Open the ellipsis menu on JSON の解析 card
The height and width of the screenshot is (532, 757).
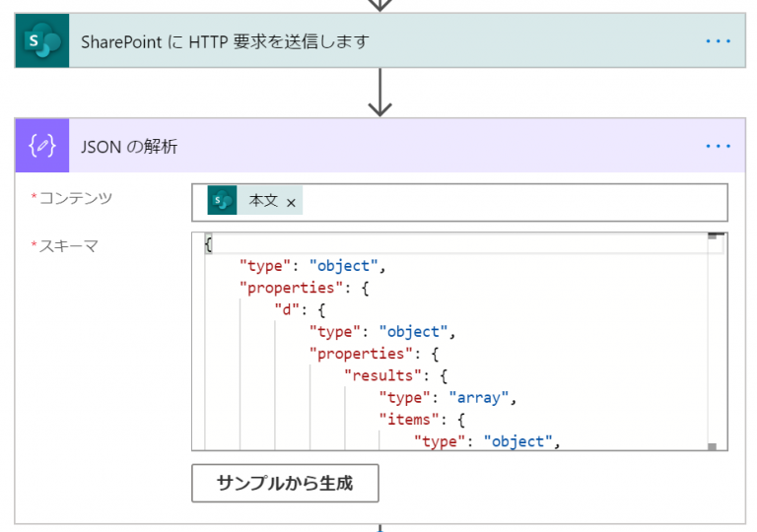718,147
